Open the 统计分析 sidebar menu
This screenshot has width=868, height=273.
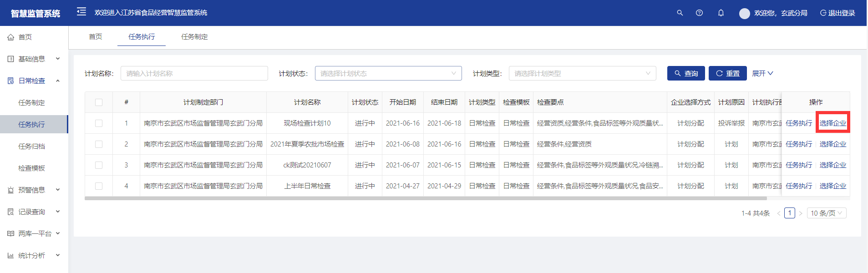[x=32, y=255]
